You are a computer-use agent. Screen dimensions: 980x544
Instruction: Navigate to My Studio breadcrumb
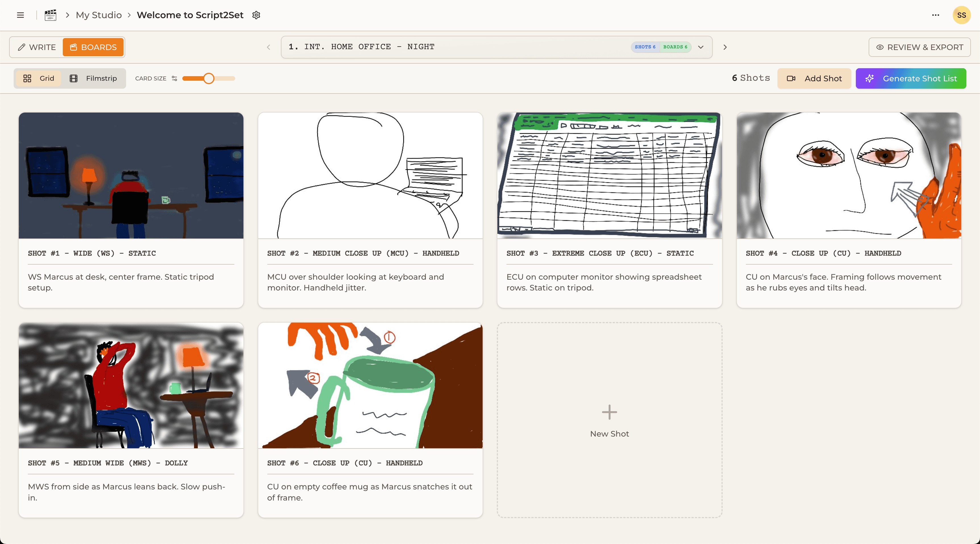click(98, 15)
